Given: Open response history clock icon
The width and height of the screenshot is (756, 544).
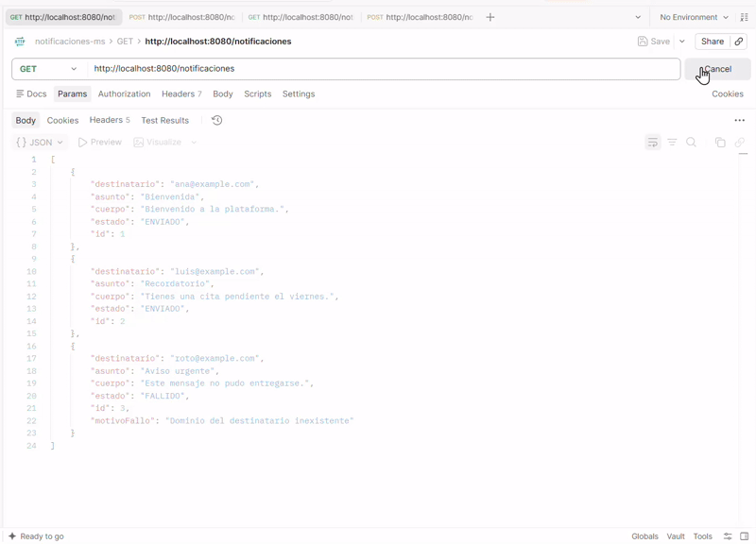Looking at the screenshot, I should [217, 120].
